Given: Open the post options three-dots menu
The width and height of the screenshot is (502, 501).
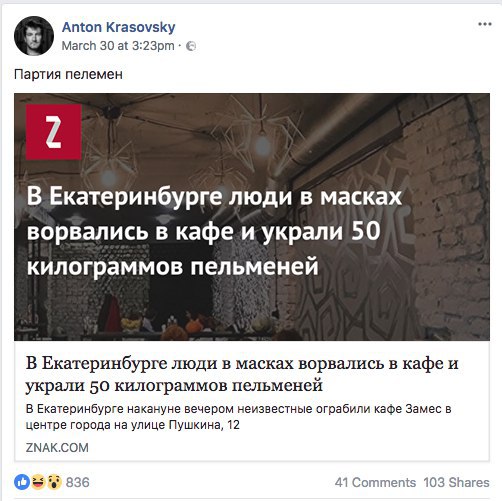Looking at the screenshot, I should (x=485, y=24).
